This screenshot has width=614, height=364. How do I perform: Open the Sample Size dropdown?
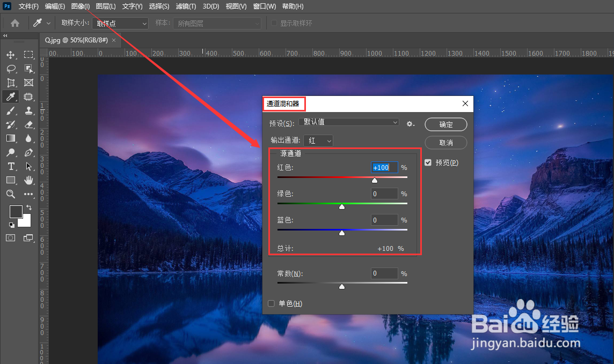(x=120, y=24)
